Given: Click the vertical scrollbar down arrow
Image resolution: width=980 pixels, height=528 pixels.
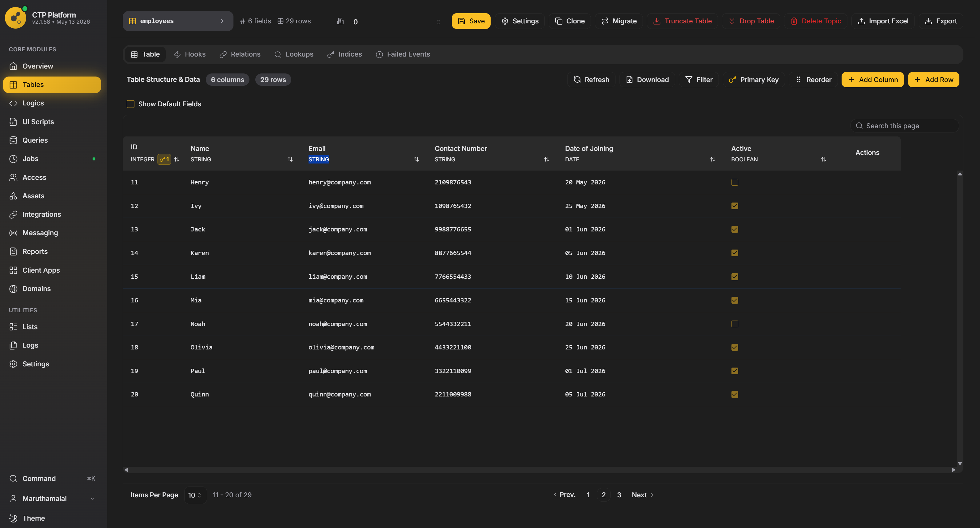Looking at the screenshot, I should point(960,463).
